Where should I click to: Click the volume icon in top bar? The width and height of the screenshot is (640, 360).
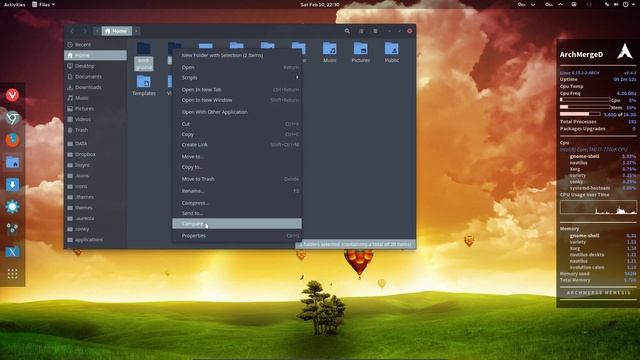click(616, 4)
